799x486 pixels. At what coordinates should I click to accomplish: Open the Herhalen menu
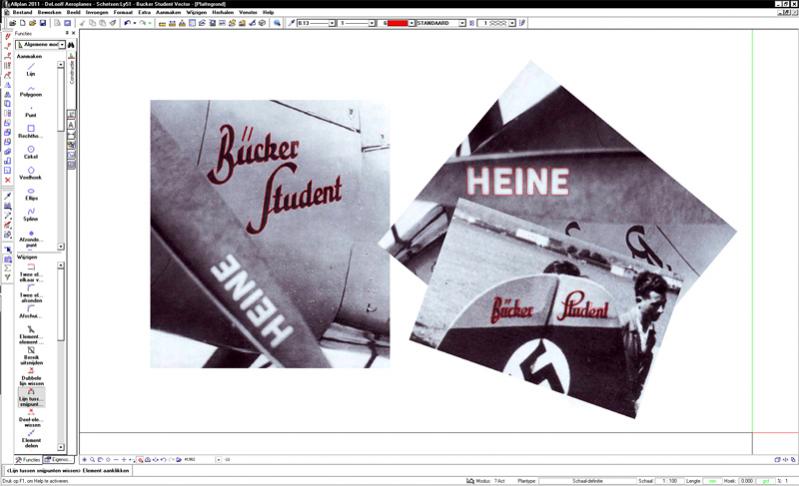[x=223, y=12]
